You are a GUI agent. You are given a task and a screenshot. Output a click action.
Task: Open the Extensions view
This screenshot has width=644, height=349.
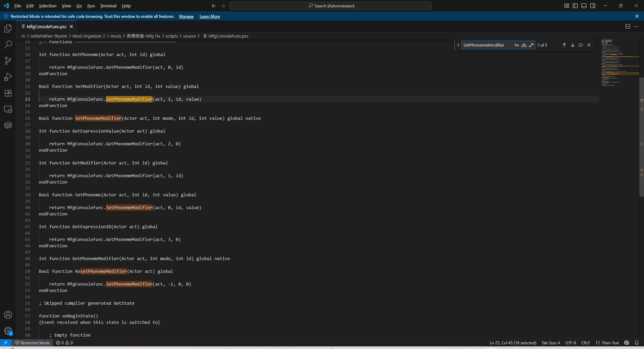click(8, 93)
